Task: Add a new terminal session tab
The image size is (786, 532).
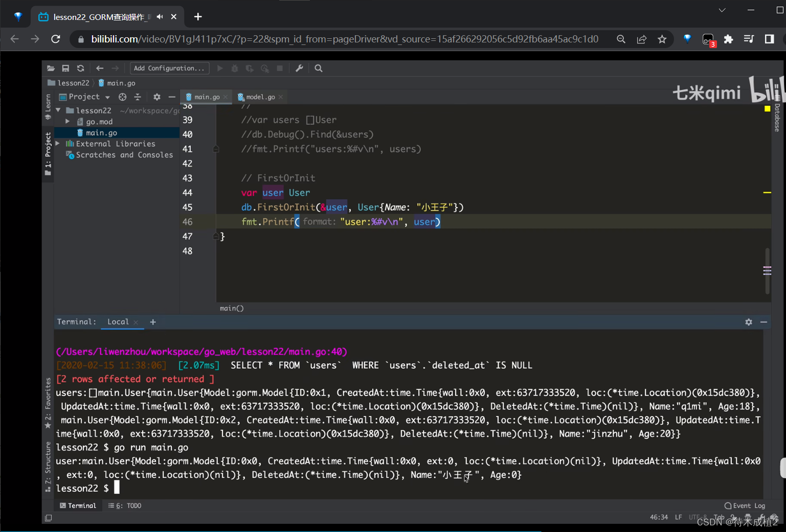Action: click(152, 322)
